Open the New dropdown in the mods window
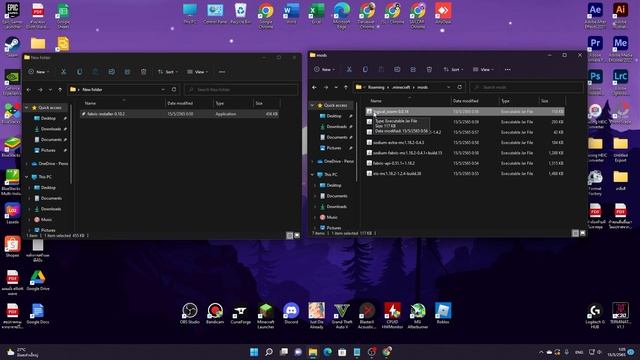640x360 pixels. [324, 69]
